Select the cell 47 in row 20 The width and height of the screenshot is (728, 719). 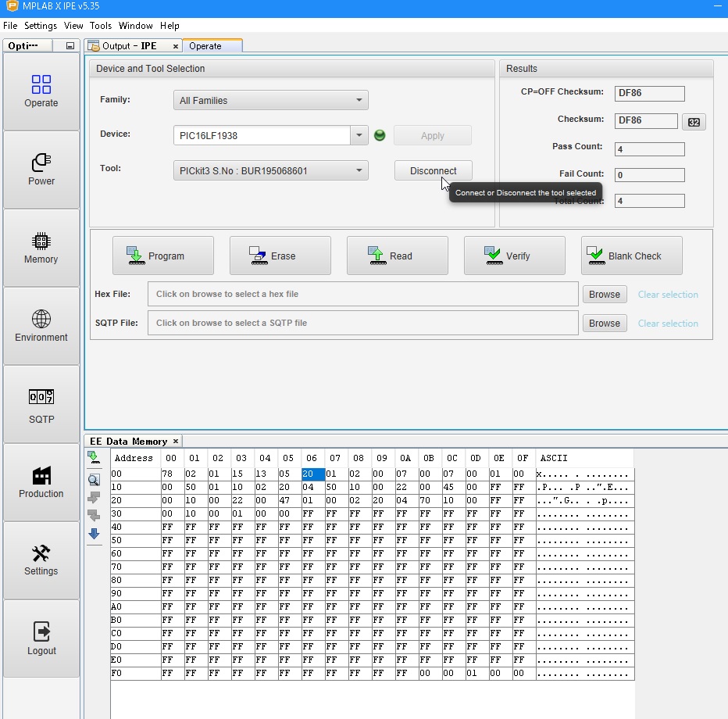click(x=289, y=500)
